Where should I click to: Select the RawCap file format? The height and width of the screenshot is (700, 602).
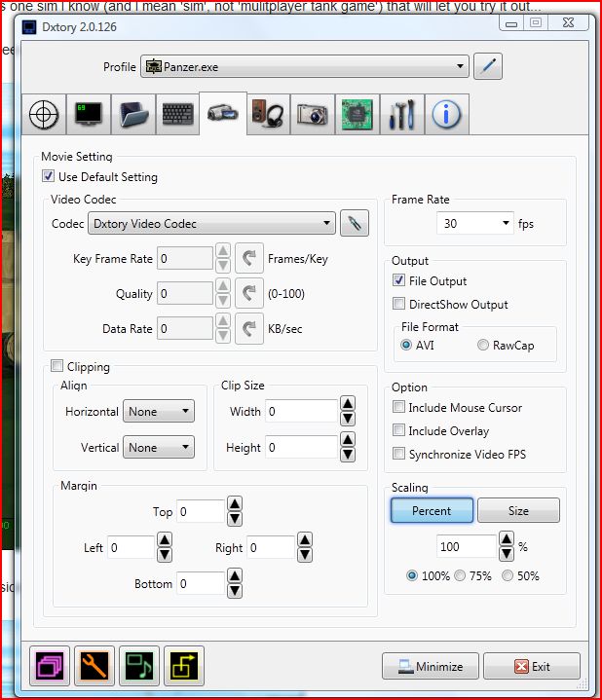483,345
